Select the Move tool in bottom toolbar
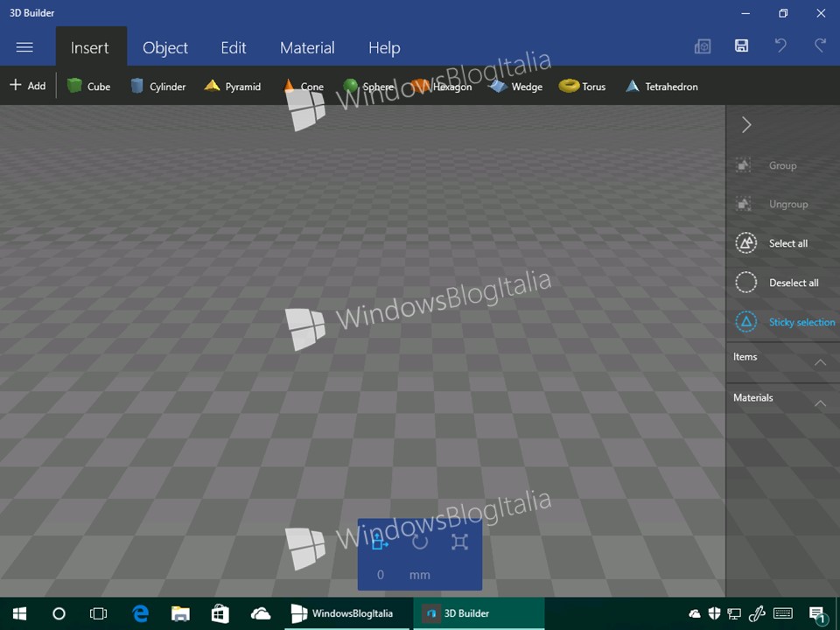The width and height of the screenshot is (840, 630). click(x=379, y=542)
